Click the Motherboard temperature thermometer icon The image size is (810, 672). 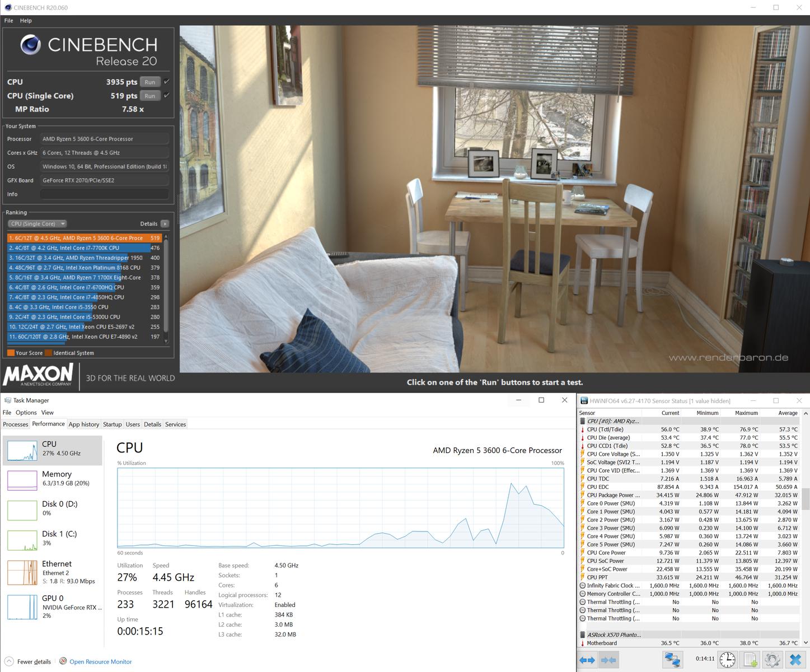tap(582, 643)
